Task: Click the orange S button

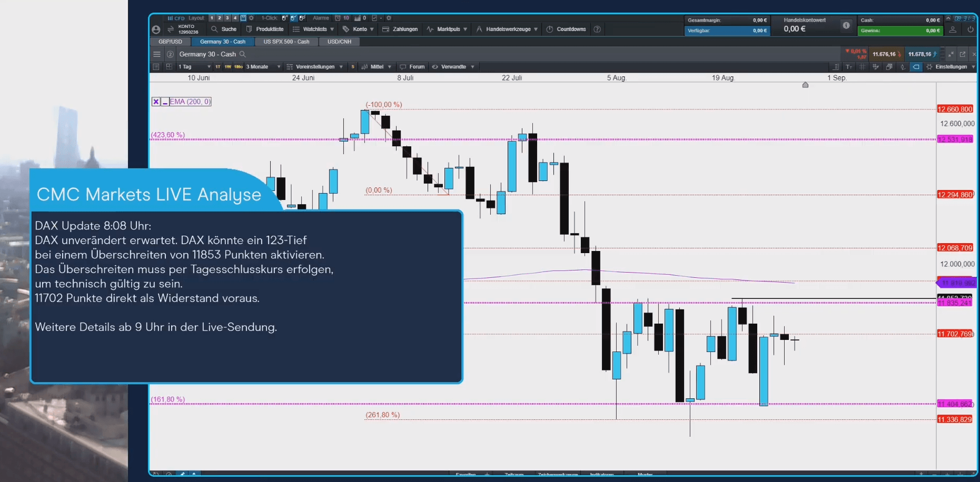Action: pyautogui.click(x=353, y=67)
